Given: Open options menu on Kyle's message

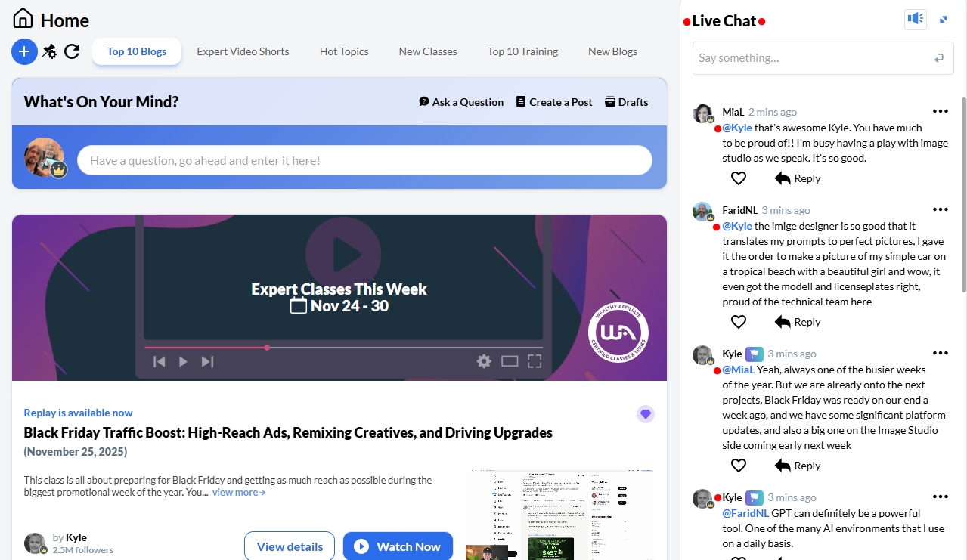Looking at the screenshot, I should coord(940,352).
